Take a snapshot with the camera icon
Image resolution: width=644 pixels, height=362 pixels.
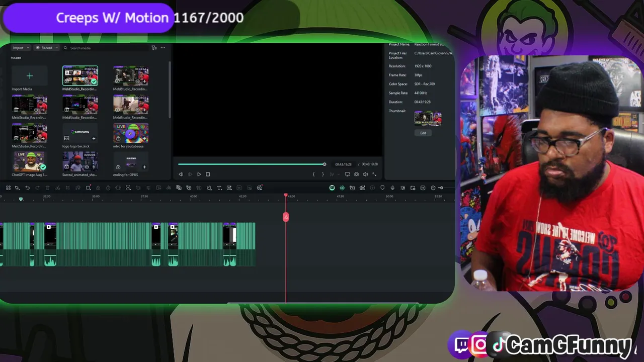tap(356, 174)
